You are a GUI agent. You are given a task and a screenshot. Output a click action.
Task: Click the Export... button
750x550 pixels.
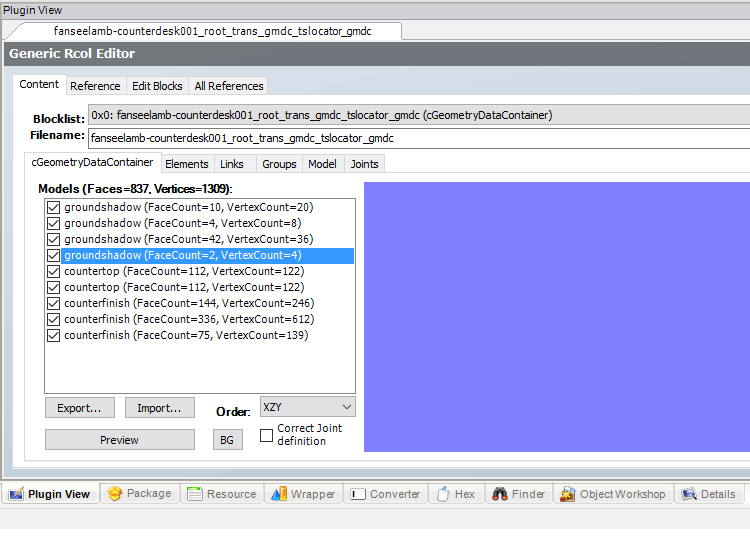pyautogui.click(x=80, y=408)
